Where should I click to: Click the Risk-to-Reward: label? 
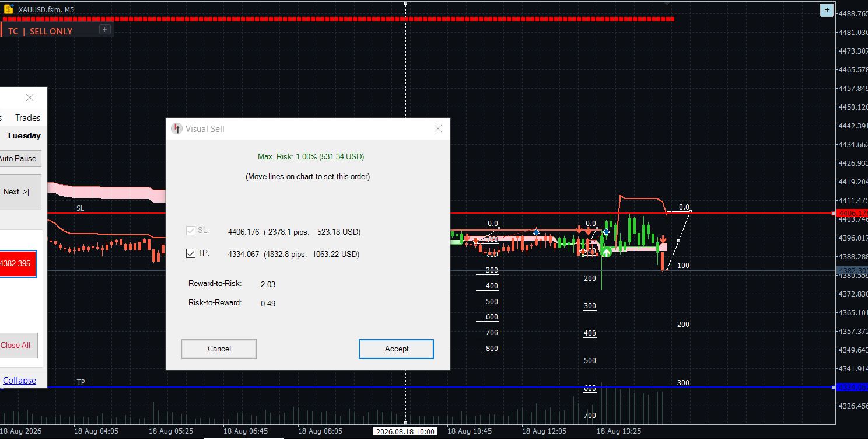(x=215, y=303)
